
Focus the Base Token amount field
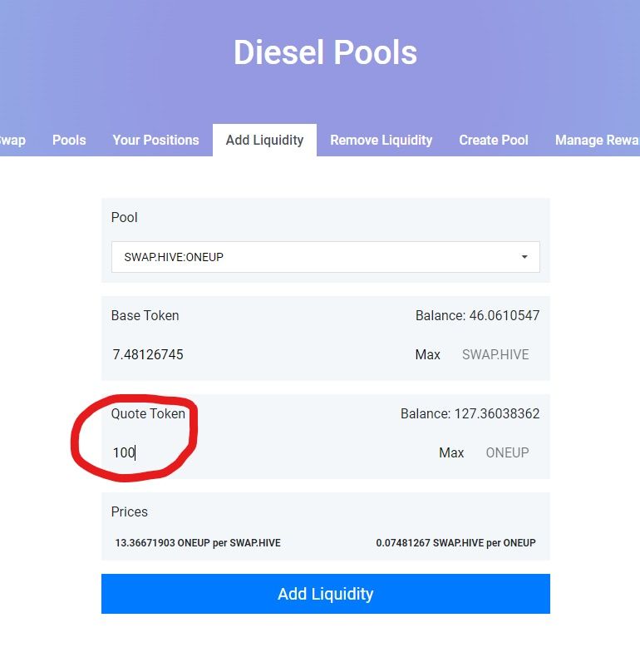(x=257, y=354)
